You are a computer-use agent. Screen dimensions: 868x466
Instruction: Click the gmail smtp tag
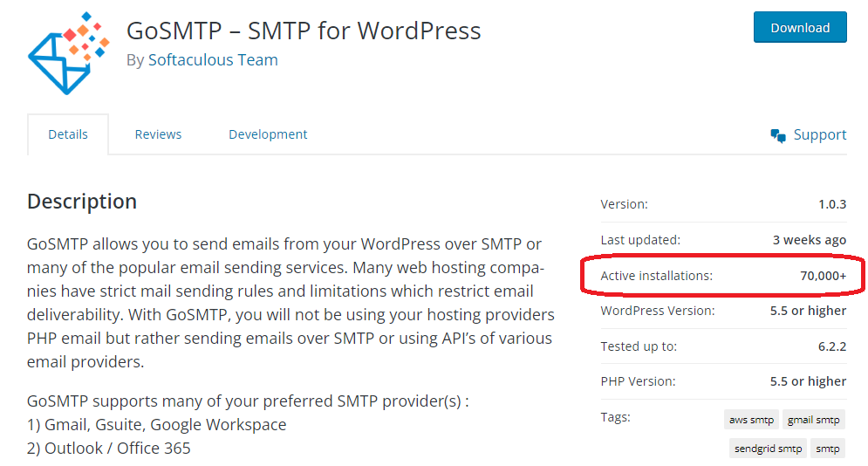pyautogui.click(x=814, y=420)
